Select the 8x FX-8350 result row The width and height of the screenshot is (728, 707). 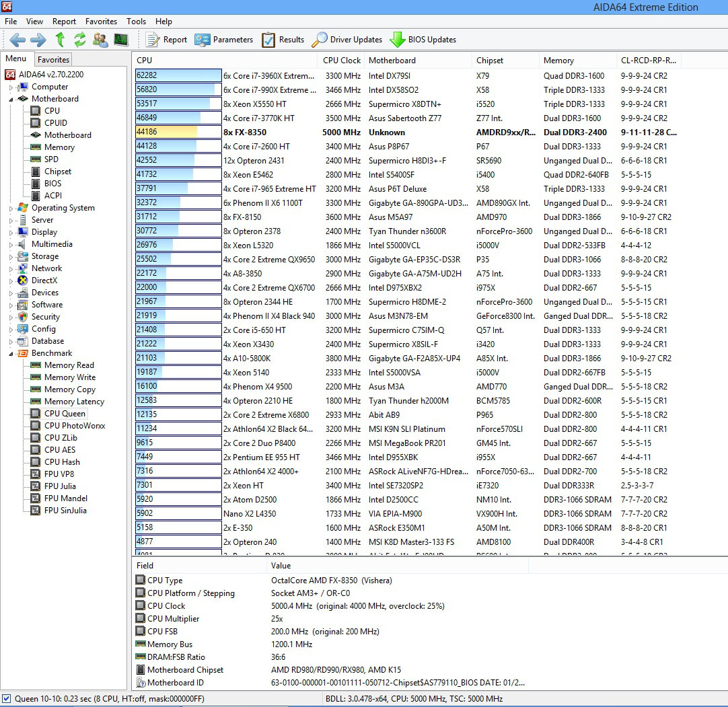click(406, 133)
